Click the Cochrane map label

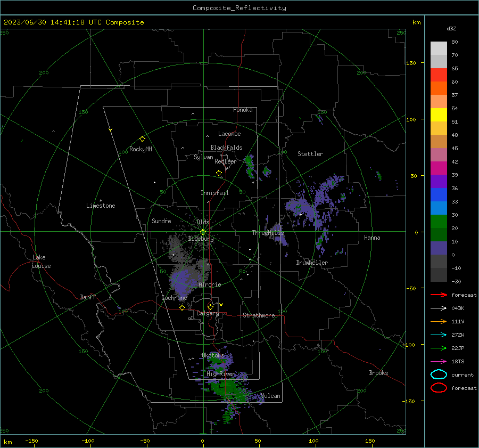point(174,298)
